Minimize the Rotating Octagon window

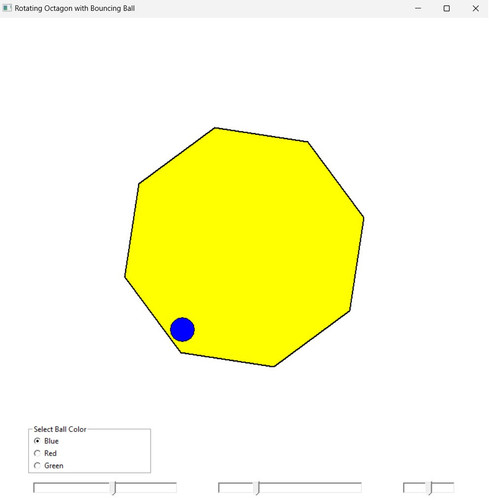(418, 8)
